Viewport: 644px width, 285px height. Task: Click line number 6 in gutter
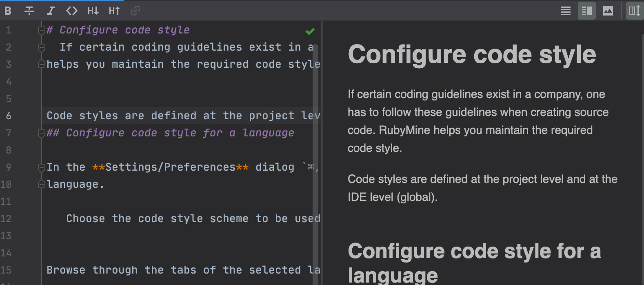coord(9,116)
